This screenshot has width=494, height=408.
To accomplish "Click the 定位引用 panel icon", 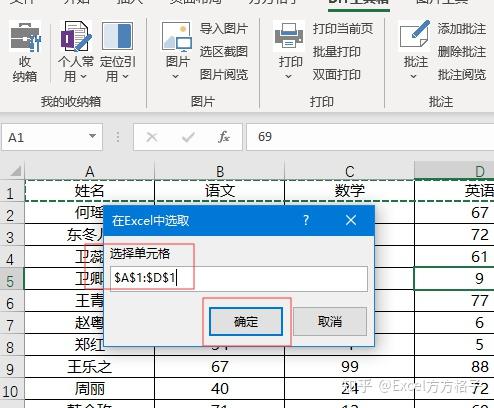I will coord(117,36).
